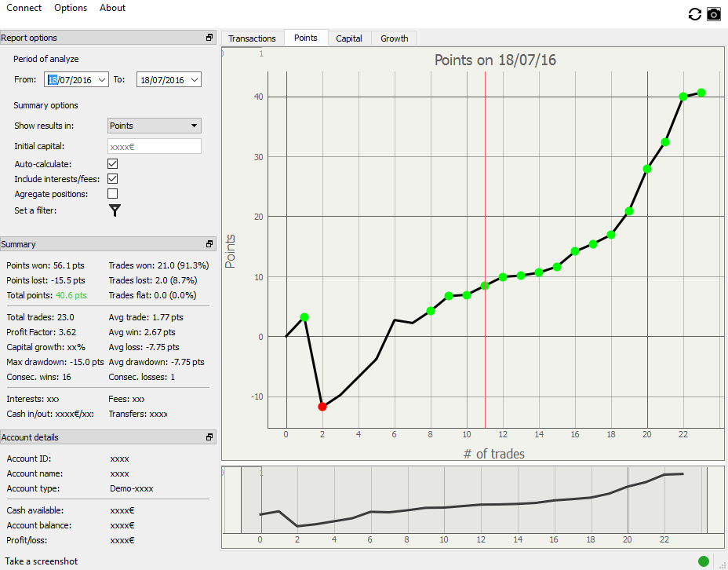Click the Total trades 23.0 text

point(40,317)
